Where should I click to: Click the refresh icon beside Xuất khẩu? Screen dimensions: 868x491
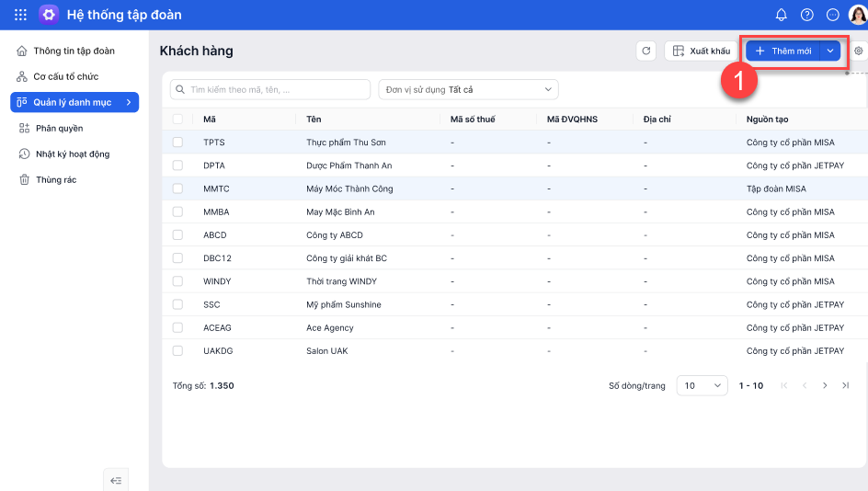(645, 51)
